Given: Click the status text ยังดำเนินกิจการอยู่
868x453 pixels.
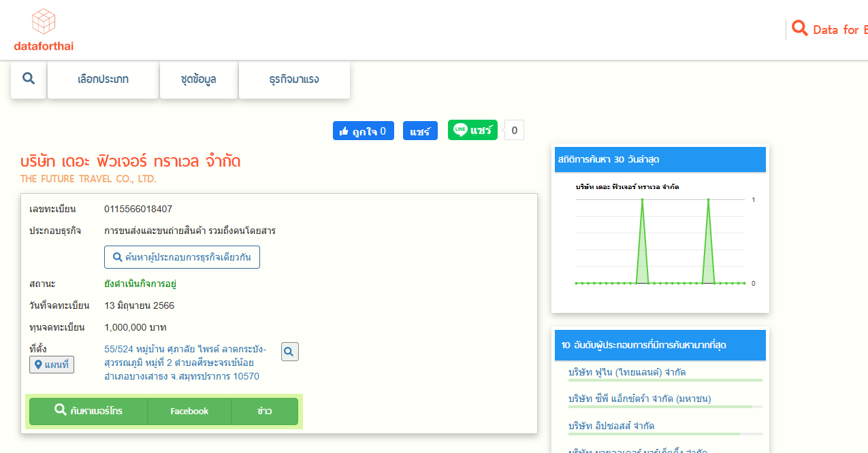Looking at the screenshot, I should point(141,283).
